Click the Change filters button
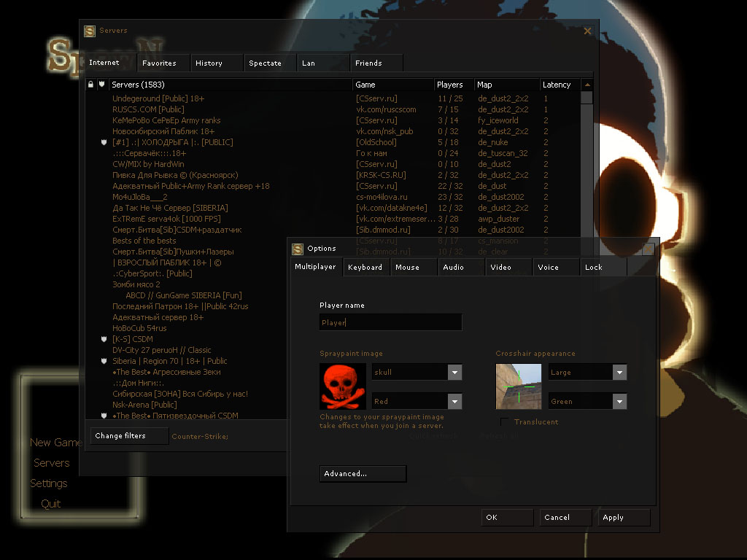This screenshot has height=560, width=747. tap(130, 436)
